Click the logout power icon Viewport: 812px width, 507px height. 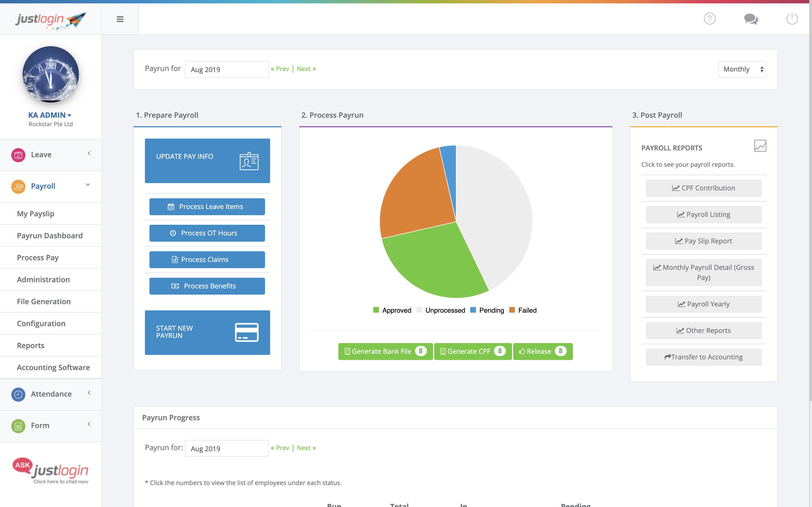(792, 19)
